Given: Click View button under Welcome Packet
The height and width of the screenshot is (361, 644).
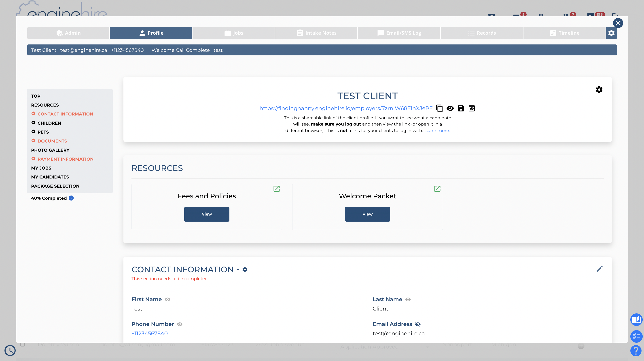Looking at the screenshot, I should pos(367,214).
